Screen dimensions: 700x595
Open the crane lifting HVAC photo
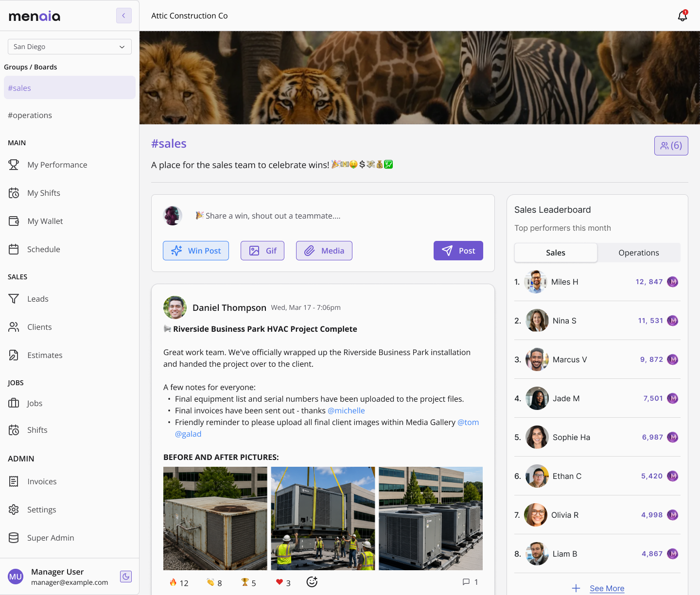click(x=323, y=518)
